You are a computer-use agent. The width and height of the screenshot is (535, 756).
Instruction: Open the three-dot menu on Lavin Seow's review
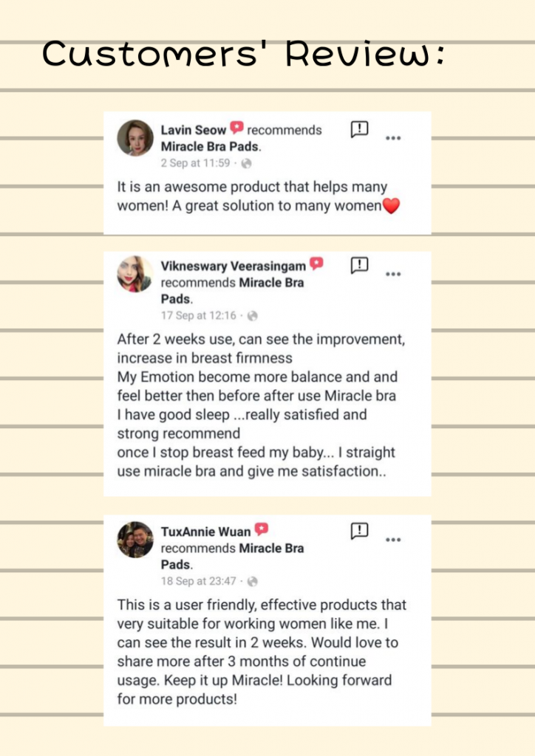coord(393,138)
